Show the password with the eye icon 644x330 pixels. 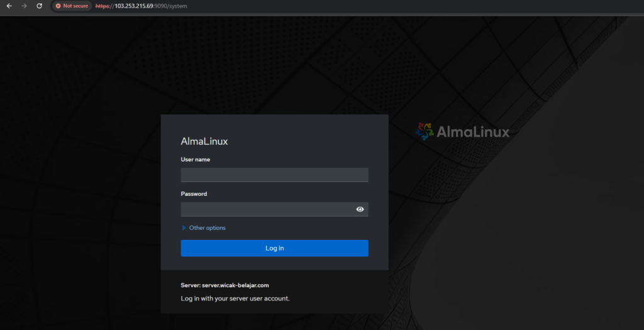(360, 209)
